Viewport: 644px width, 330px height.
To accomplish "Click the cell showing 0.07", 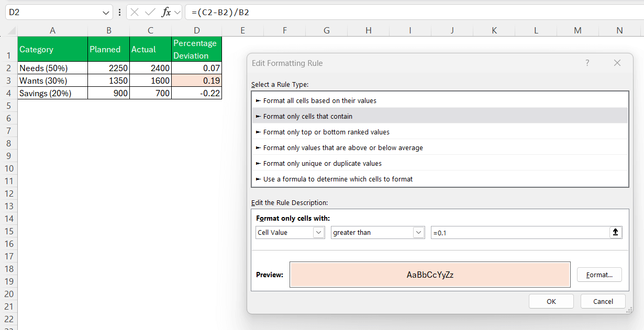I will point(196,68).
